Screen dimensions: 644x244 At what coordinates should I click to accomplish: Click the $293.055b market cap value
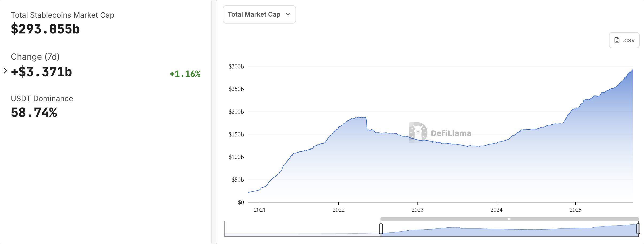[x=45, y=29]
